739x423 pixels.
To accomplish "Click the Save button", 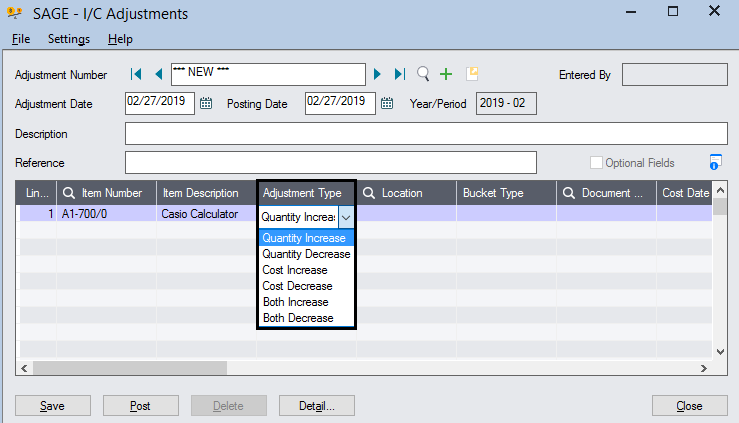I will pyautogui.click(x=53, y=406).
